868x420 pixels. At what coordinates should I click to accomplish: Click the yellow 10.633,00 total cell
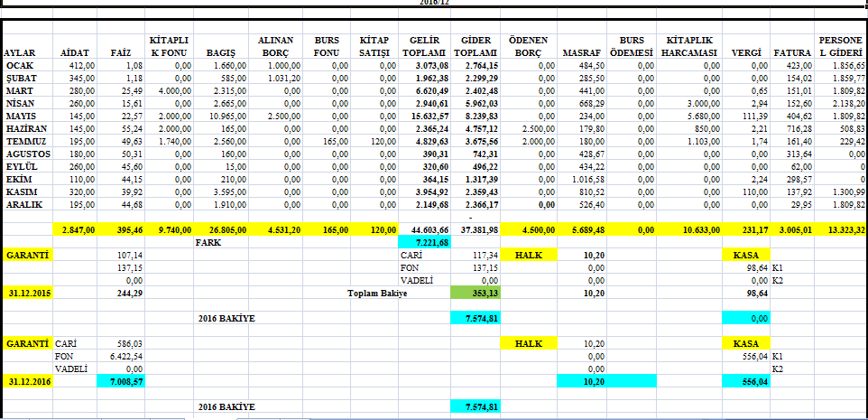pos(689,230)
